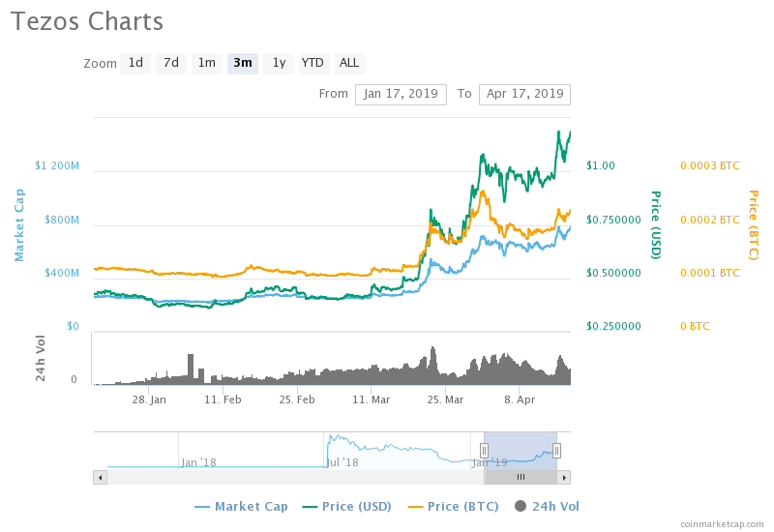Click the 11. Mar axis label
Image resolution: width=774 pixels, height=532 pixels.
coord(372,399)
